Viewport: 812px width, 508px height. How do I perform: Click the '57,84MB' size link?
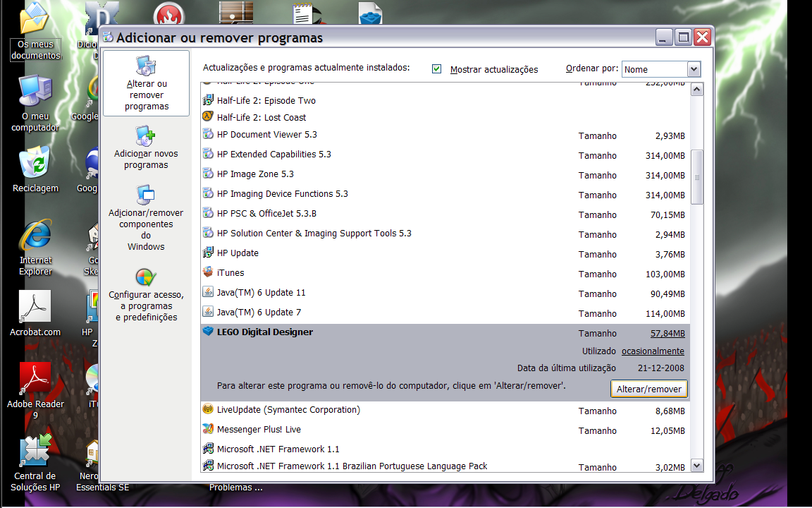[x=668, y=333]
